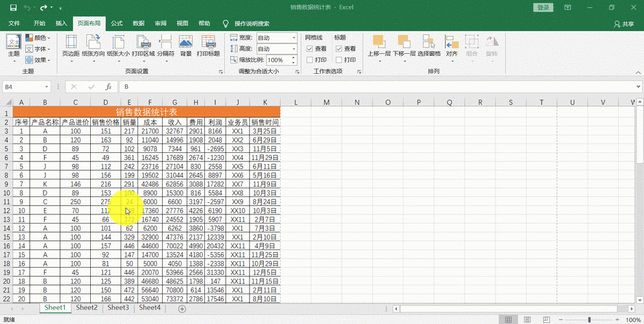Screen dimensions: 644x324
Task: Open Breaks (分隔符) options
Action: (166, 48)
